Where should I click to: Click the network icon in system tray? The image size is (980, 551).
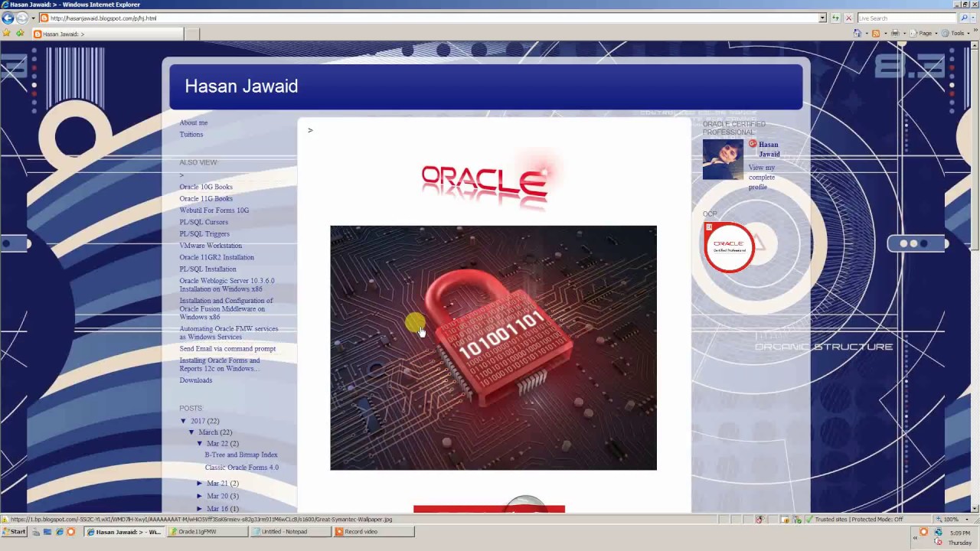point(938,531)
